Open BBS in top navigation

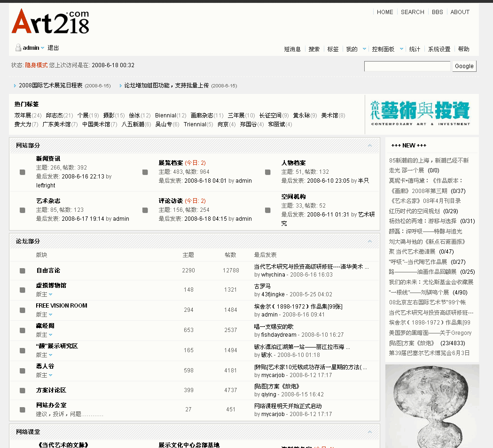point(438,12)
